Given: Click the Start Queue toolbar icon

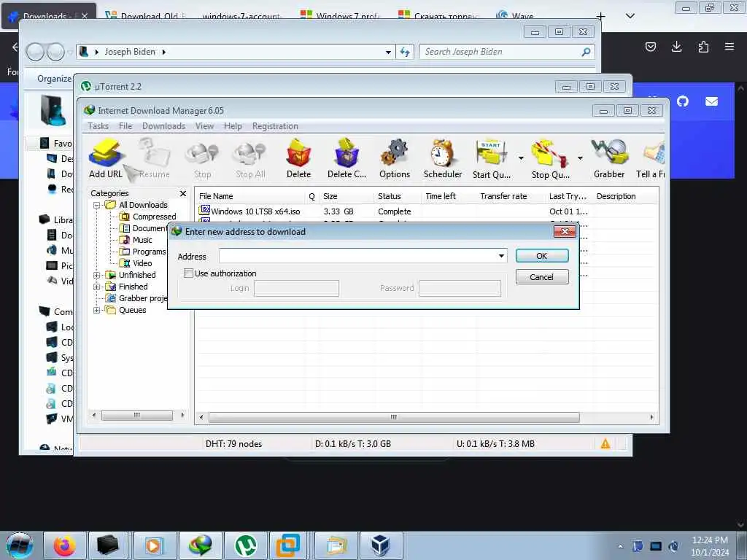Looking at the screenshot, I should coord(491,158).
